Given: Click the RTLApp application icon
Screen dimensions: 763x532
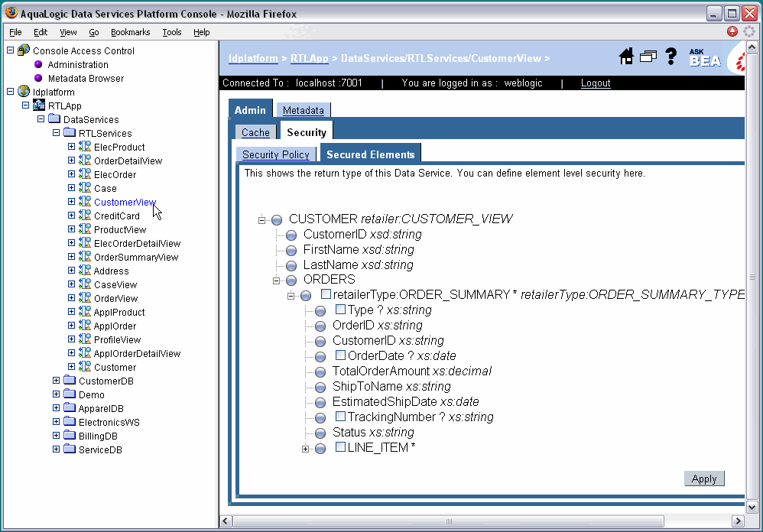Looking at the screenshot, I should 39,105.
